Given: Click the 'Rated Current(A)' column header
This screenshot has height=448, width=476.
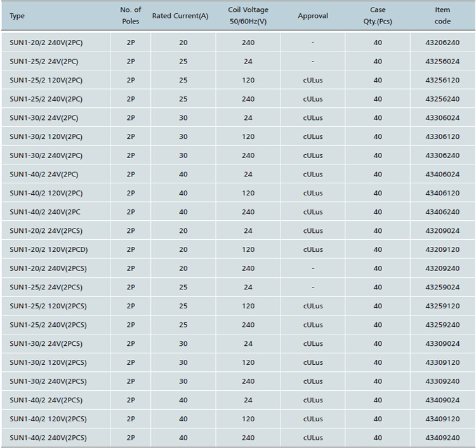Looking at the screenshot, I should click(180, 16).
